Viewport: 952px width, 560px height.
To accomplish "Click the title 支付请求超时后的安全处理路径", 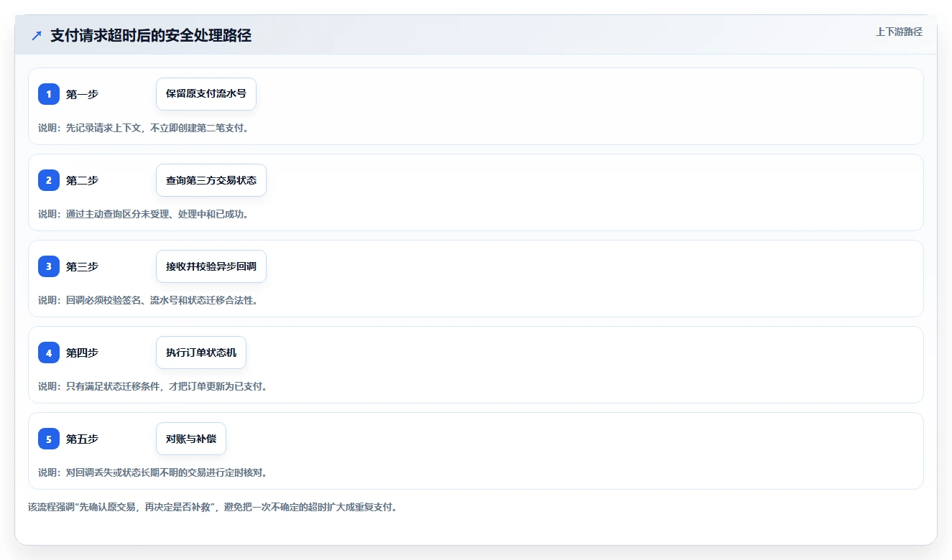I will point(151,35).
